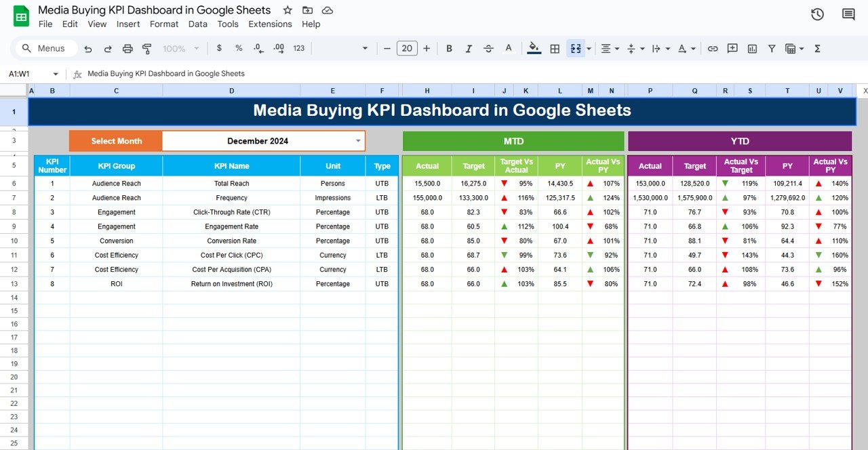Image resolution: width=868 pixels, height=450 pixels.
Task: Open the Edit menu
Action: [x=70, y=24]
